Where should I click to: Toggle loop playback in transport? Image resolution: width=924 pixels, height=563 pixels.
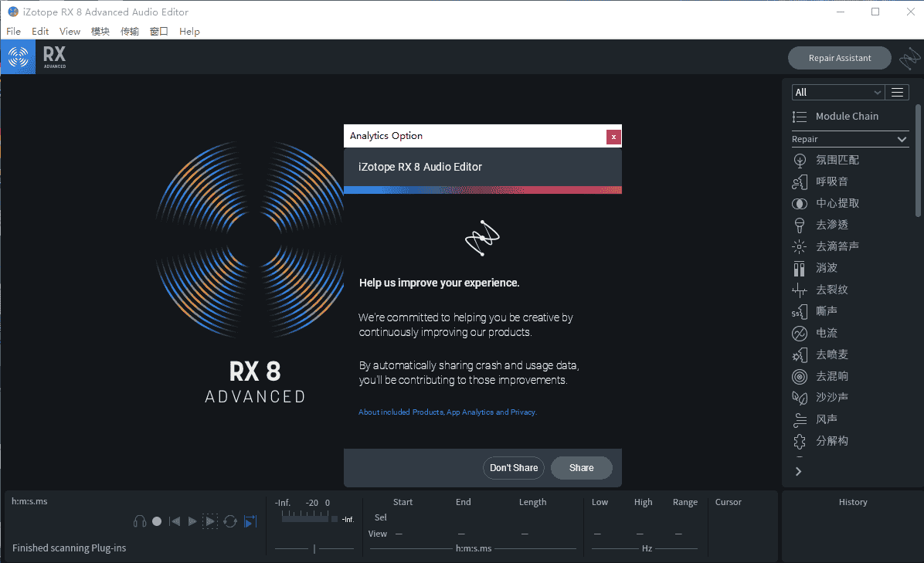pyautogui.click(x=230, y=521)
